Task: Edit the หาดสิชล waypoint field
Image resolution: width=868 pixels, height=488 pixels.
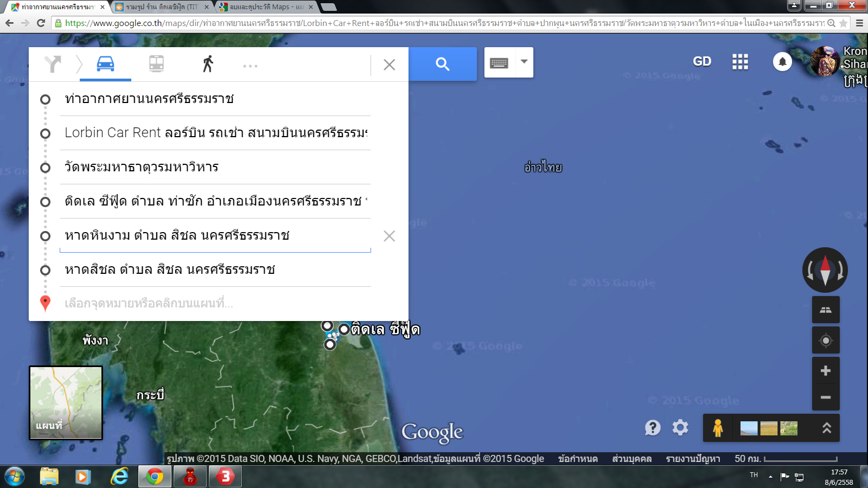Action: point(215,269)
